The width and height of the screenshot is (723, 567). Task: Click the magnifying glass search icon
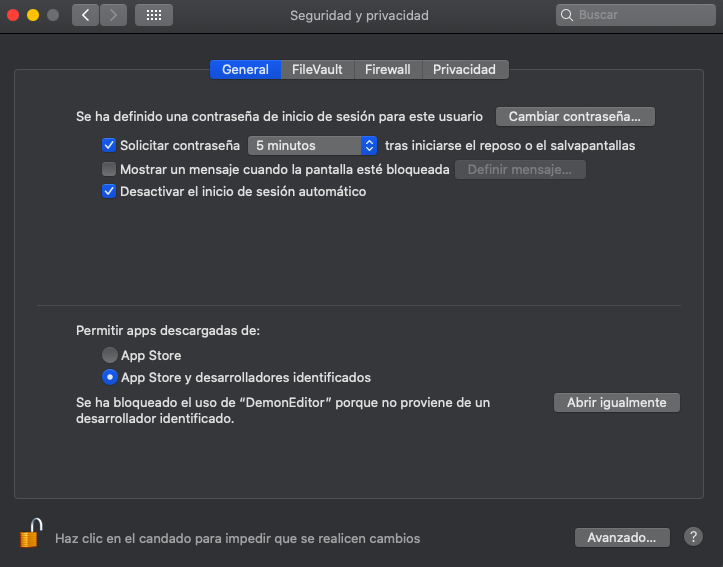click(569, 16)
